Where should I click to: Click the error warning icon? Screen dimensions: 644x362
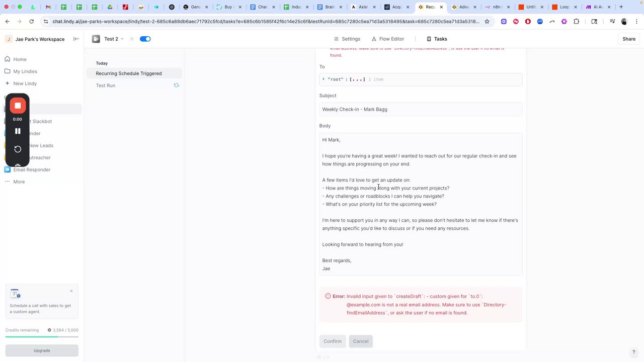point(328,296)
